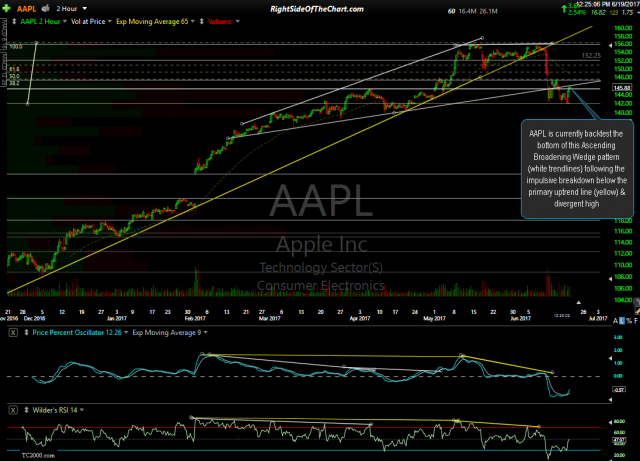The height and width of the screenshot is (461, 640).
Task: Click the 152.25 price label
Action: (x=591, y=56)
